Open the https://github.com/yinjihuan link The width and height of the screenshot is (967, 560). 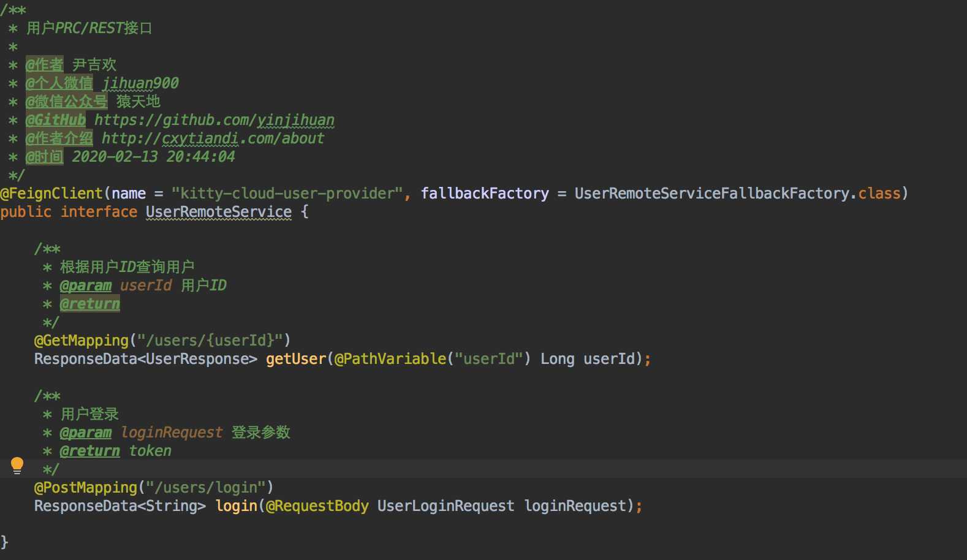click(x=214, y=120)
